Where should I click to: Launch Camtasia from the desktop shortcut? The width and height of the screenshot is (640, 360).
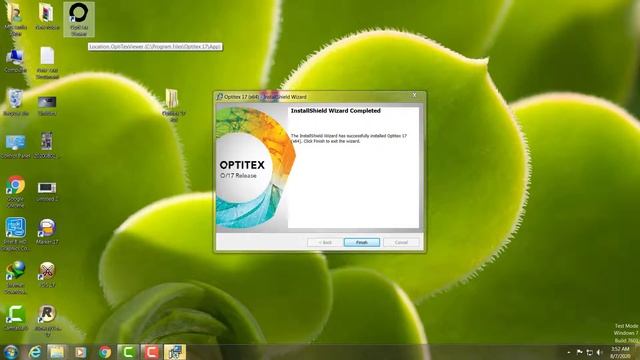click(15, 318)
